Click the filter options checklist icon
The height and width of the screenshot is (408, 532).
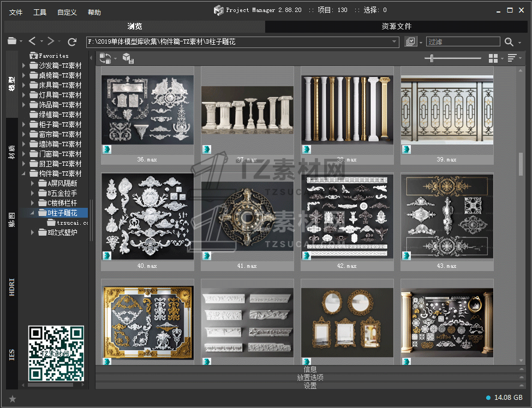411,42
